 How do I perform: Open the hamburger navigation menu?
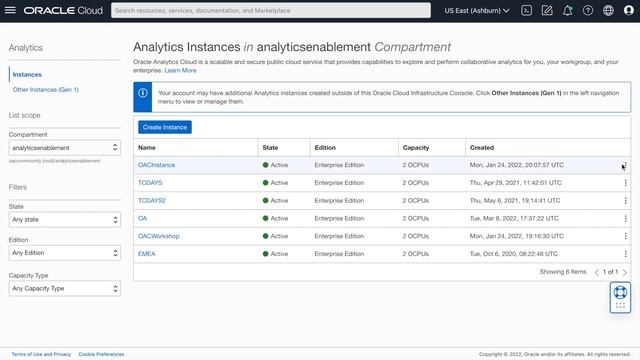point(10,10)
